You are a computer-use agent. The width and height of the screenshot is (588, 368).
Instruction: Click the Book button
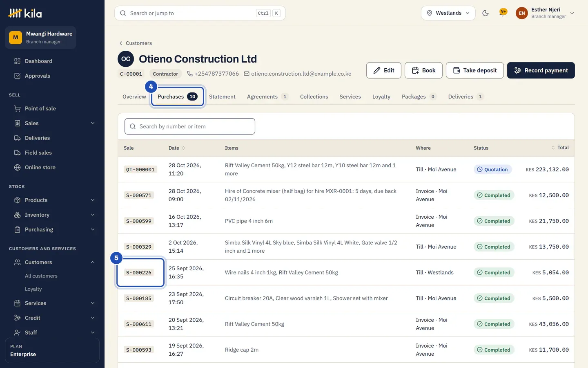coord(423,70)
